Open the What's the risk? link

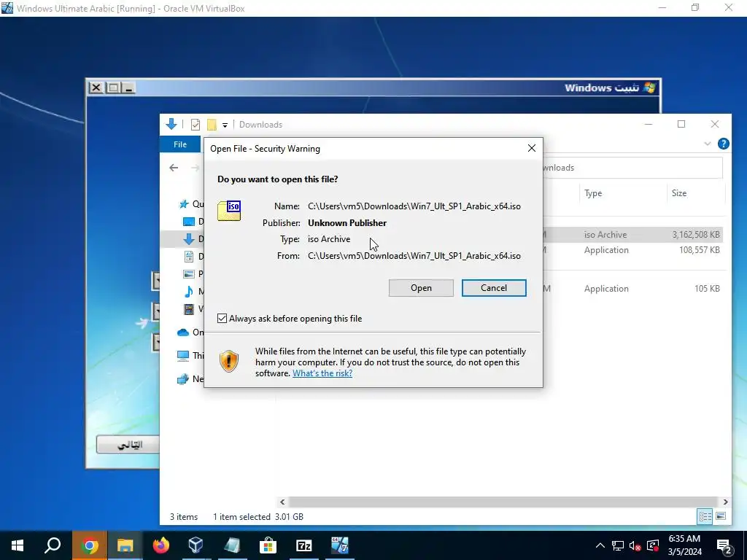[322, 373]
